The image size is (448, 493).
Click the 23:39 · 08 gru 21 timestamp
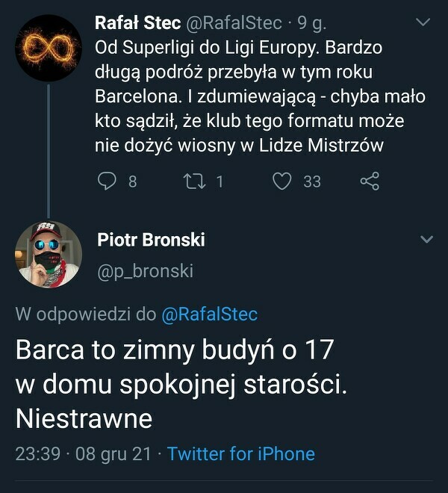click(83, 453)
